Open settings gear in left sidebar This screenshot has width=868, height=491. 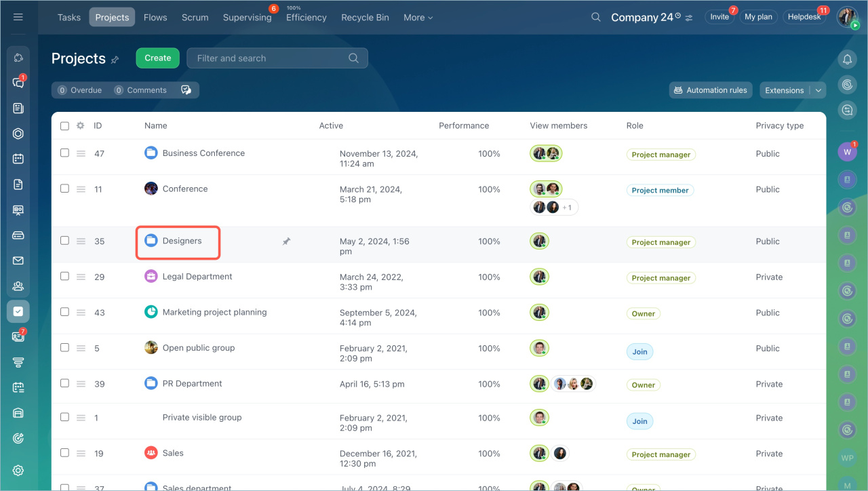point(18,471)
